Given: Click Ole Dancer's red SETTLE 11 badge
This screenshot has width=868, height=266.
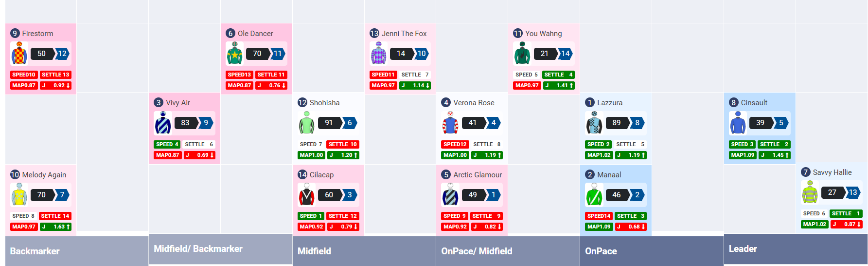Looking at the screenshot, I should (271, 75).
